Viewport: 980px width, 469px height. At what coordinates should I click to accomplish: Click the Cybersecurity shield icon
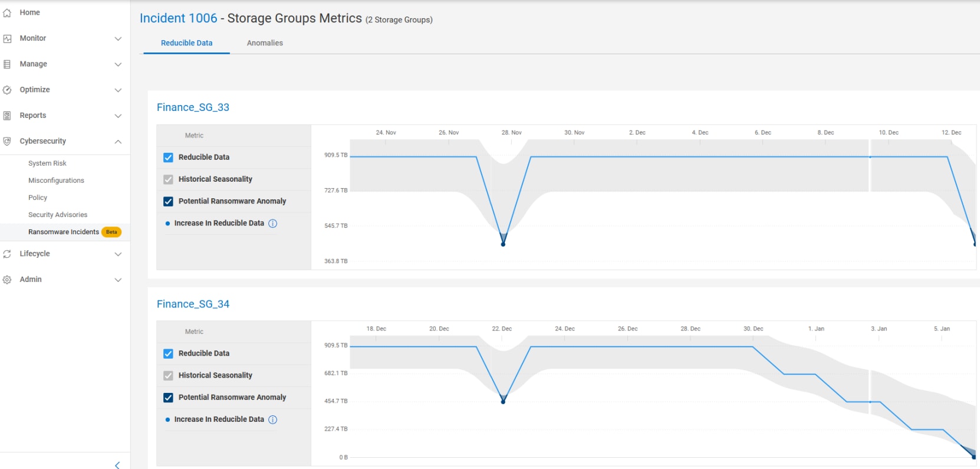7,142
